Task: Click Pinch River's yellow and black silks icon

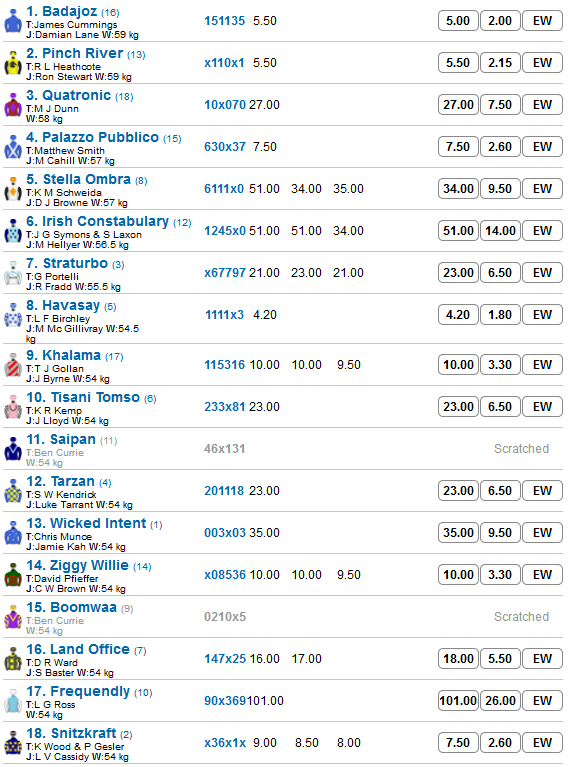Action: [x=13, y=63]
